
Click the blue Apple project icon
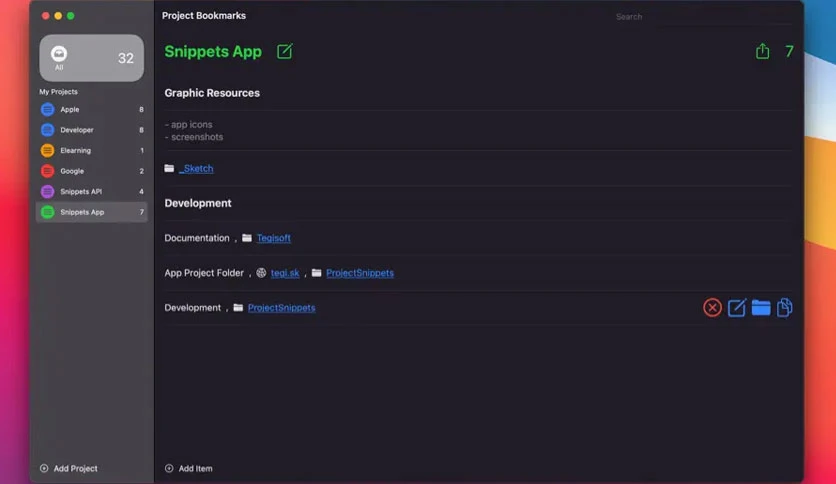coord(47,109)
